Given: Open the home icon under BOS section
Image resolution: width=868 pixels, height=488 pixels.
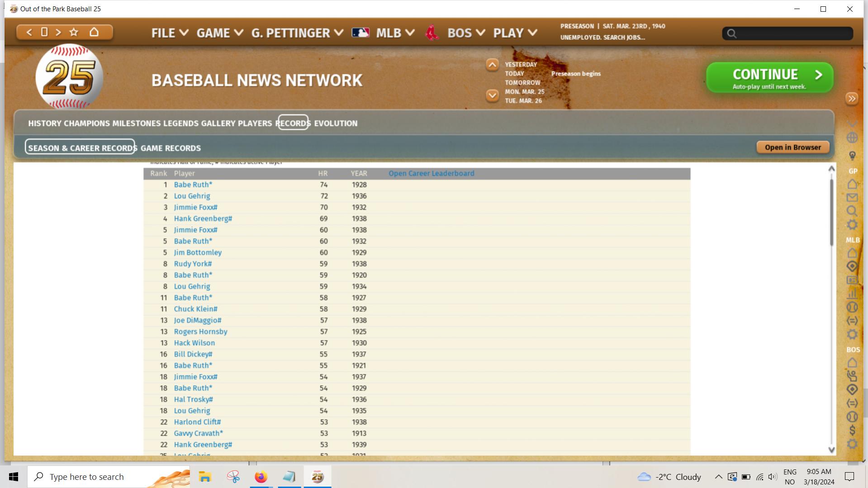Looking at the screenshot, I should pos(852,363).
